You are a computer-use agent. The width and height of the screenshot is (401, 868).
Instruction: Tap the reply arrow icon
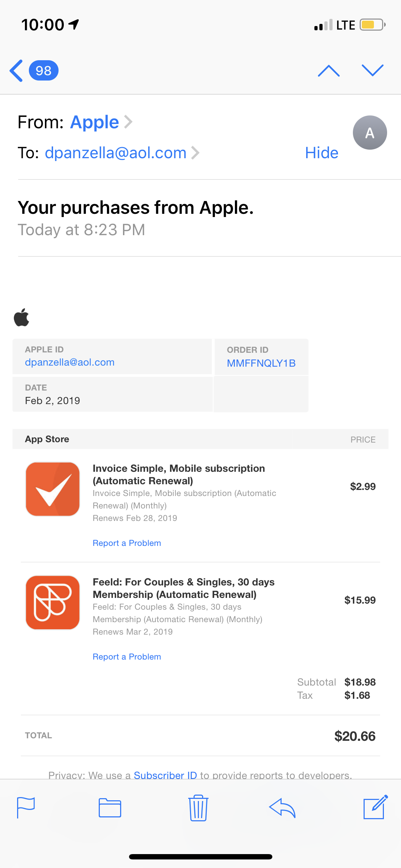click(x=282, y=808)
